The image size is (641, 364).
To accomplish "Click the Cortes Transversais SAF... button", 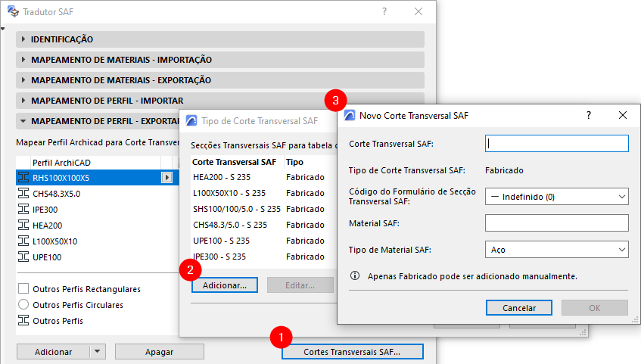I will point(352,352).
